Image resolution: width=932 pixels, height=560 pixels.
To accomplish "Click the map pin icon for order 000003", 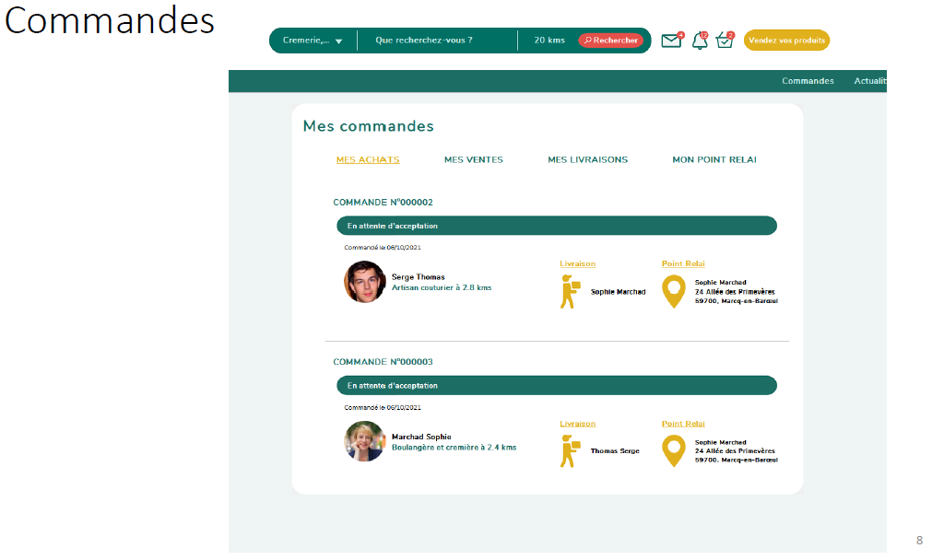I will tap(674, 451).
